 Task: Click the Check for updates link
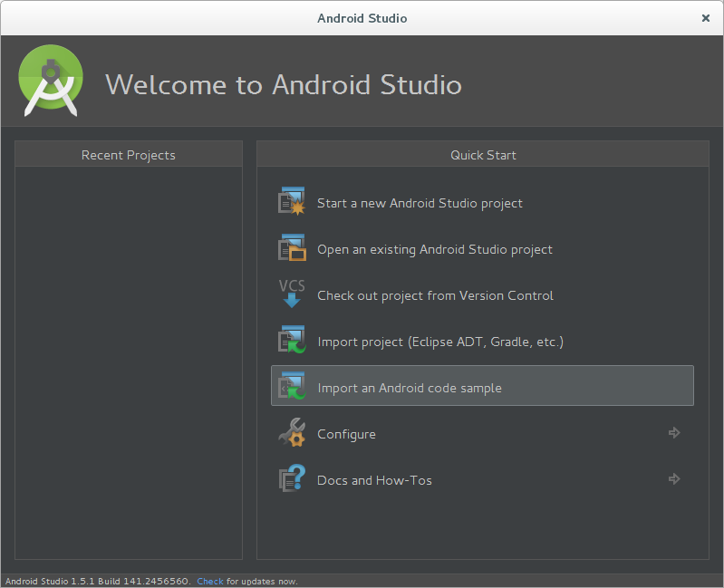click(x=210, y=581)
